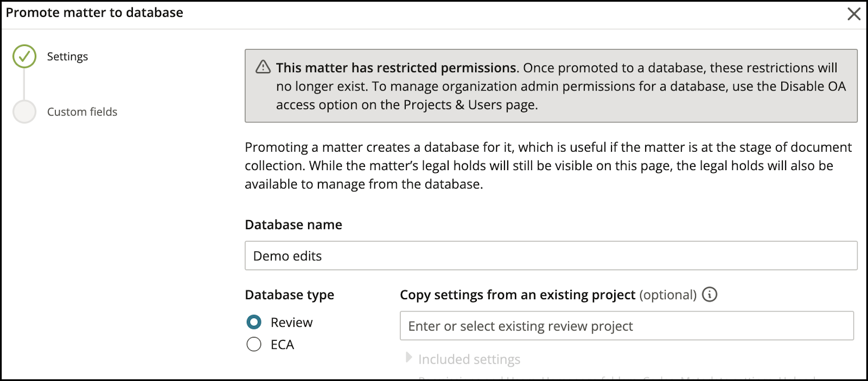
Task: Close the Promote matter to database dialog
Action: coord(854,14)
